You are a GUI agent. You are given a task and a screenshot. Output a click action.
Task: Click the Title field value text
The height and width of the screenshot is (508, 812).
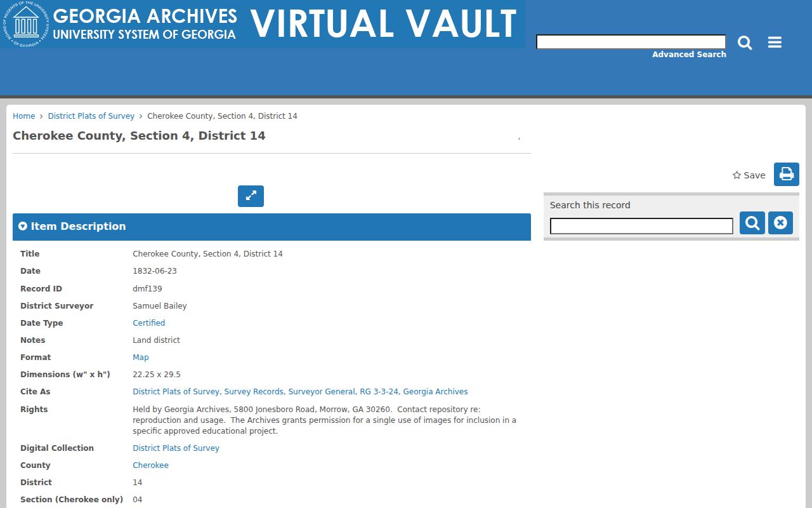click(x=207, y=254)
